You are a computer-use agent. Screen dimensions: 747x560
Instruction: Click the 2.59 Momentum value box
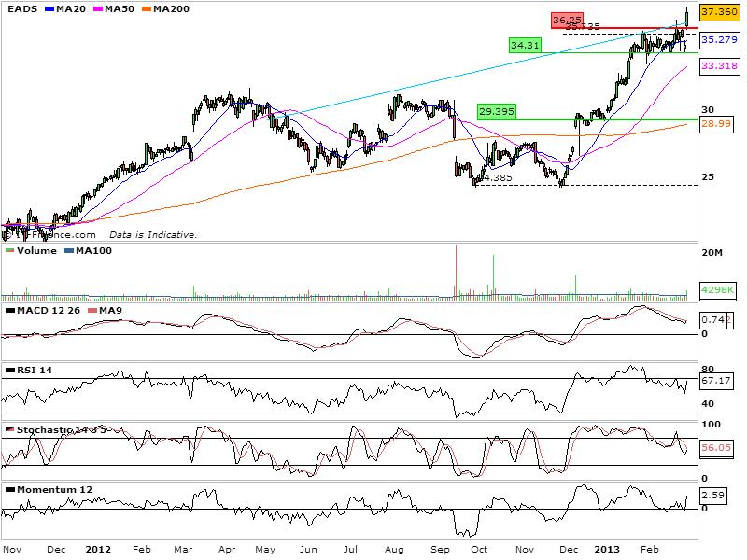tap(713, 496)
